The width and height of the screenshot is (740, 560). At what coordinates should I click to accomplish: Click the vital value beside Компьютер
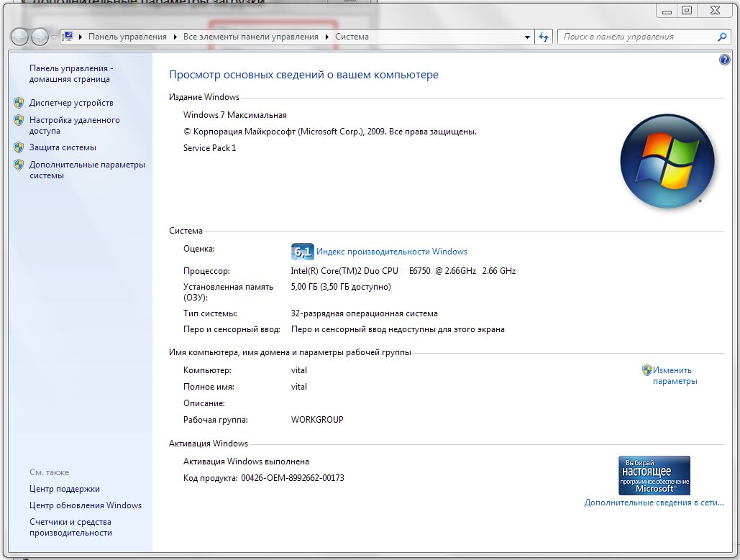(298, 370)
